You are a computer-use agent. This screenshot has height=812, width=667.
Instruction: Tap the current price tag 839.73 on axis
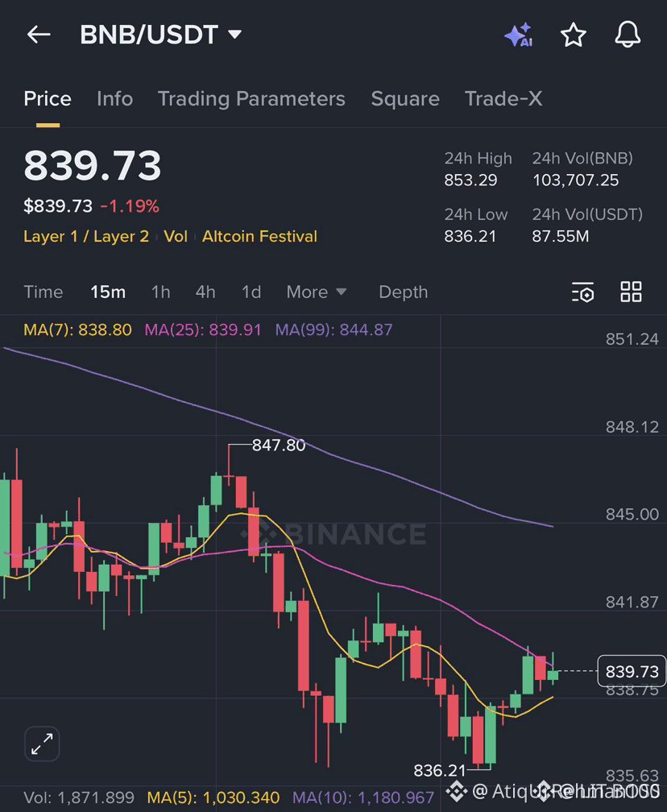pyautogui.click(x=632, y=671)
